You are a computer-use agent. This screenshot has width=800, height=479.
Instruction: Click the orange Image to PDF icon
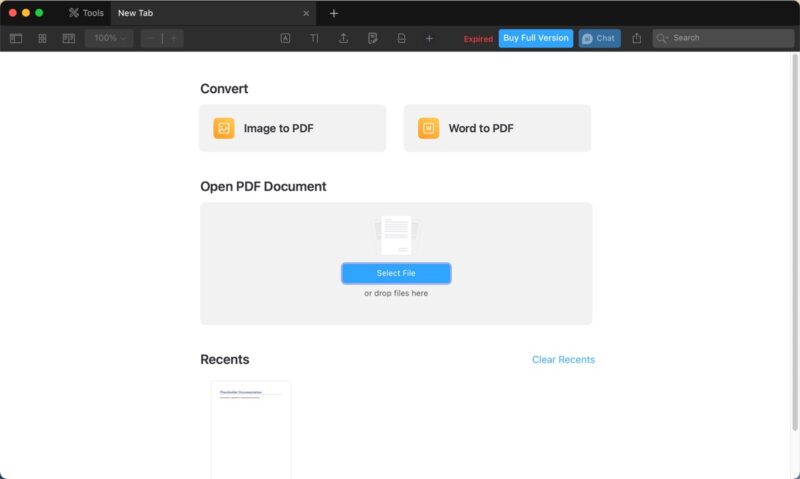pyautogui.click(x=223, y=128)
